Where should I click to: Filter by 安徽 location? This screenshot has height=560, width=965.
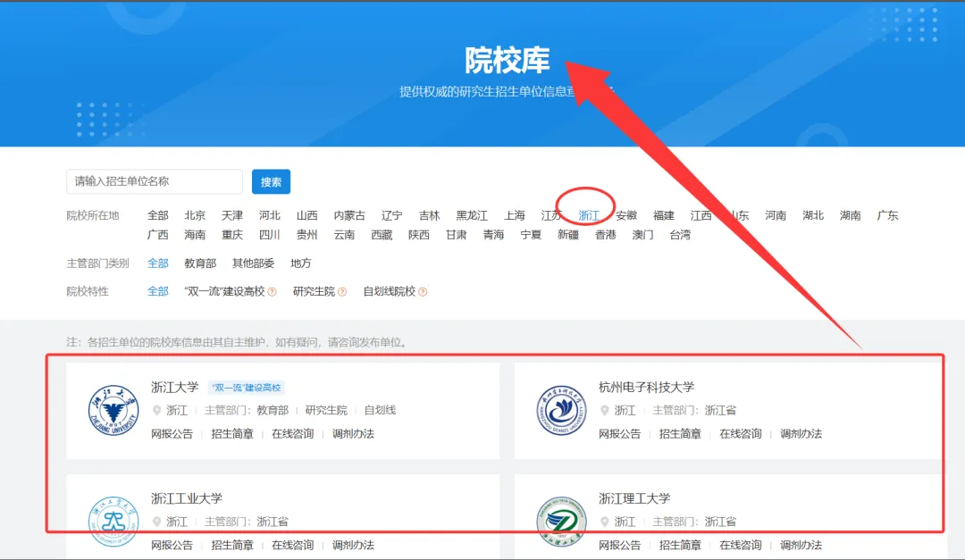tap(626, 215)
